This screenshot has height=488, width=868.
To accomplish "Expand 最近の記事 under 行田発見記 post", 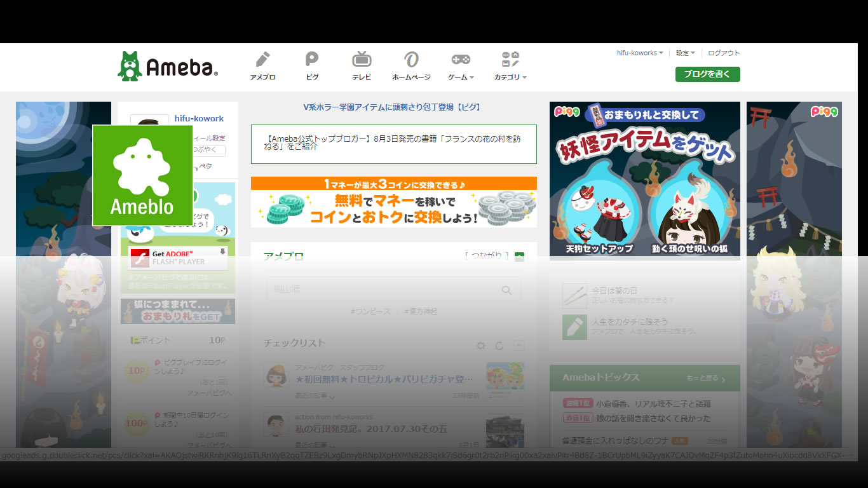I will (x=315, y=445).
